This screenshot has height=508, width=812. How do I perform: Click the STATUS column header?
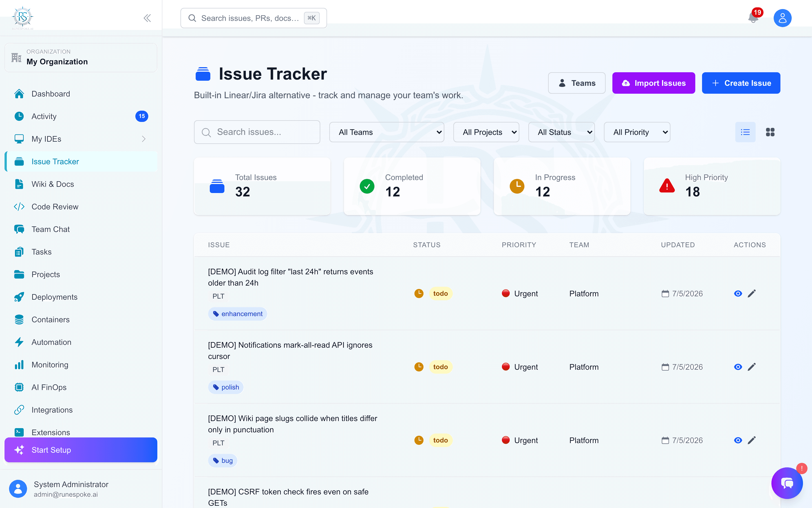pos(427,245)
